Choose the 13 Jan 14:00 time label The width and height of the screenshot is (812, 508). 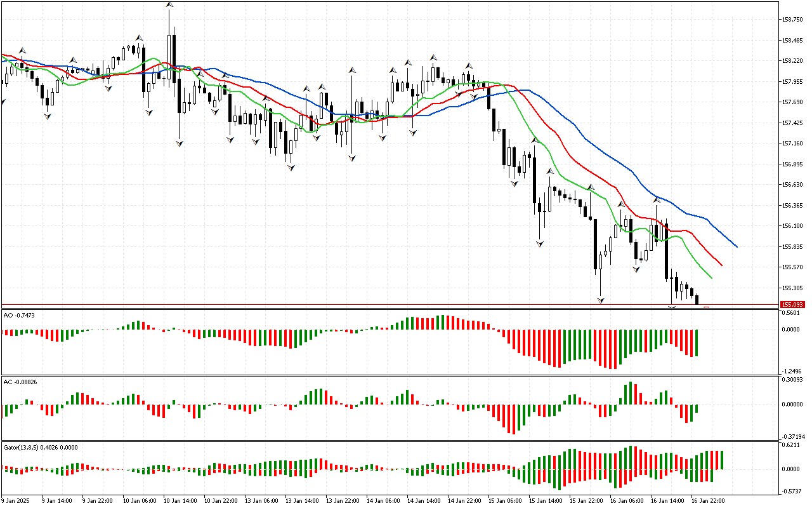pos(301,500)
